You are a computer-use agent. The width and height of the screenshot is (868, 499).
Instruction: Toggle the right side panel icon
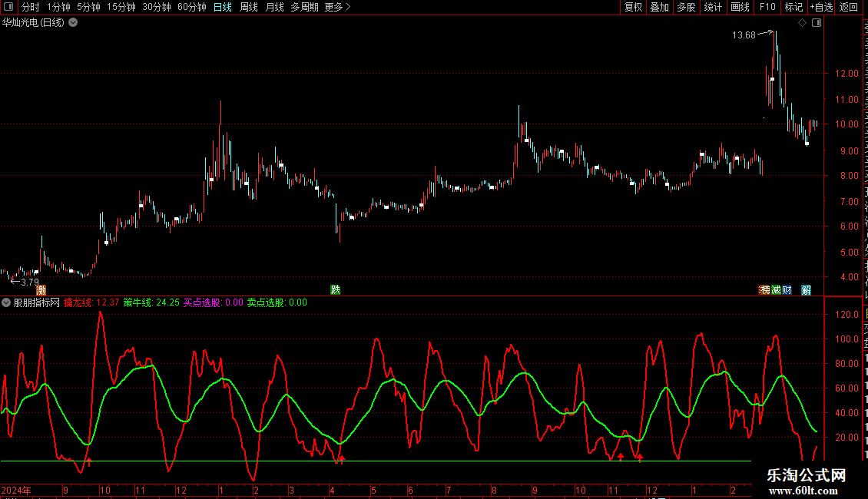pyautogui.click(x=817, y=23)
